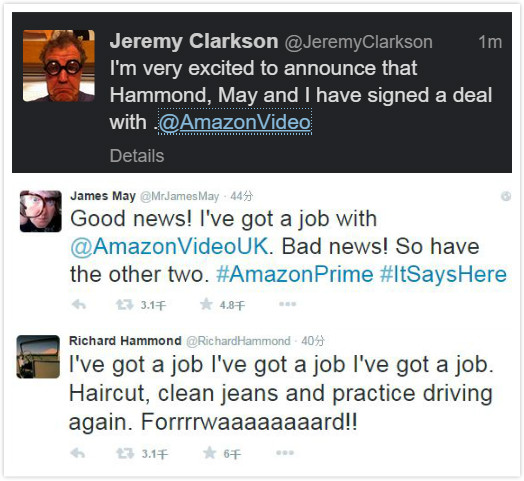Click the globe icon on James May's tweet
The image size is (524, 481).
click(506, 196)
